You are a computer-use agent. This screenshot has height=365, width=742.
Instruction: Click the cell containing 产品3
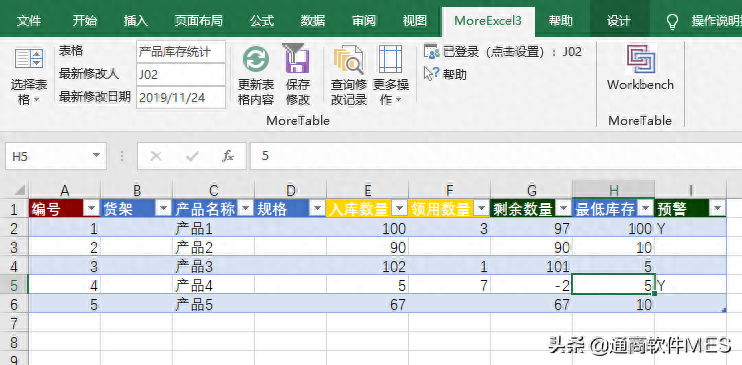(x=213, y=267)
